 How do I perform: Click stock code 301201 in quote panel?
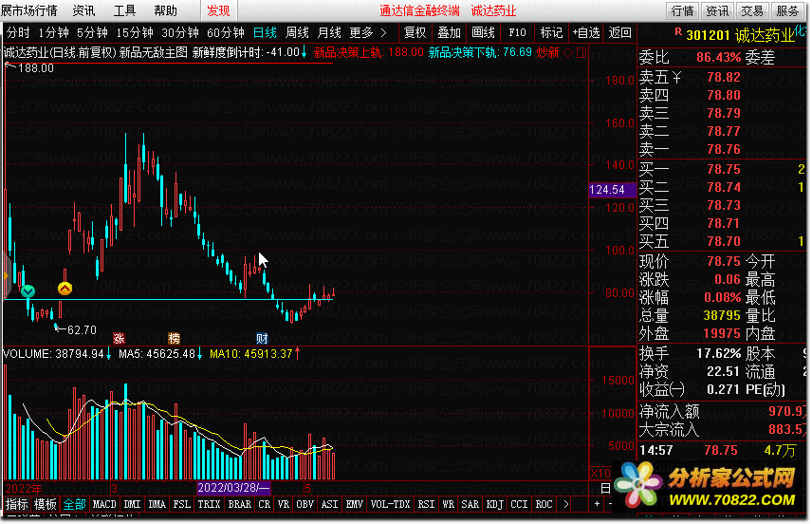(x=708, y=36)
